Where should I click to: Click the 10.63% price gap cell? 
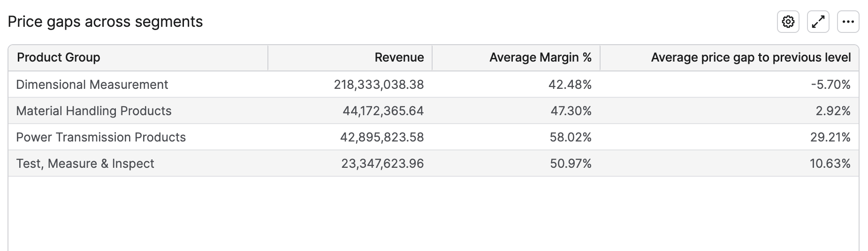click(830, 164)
